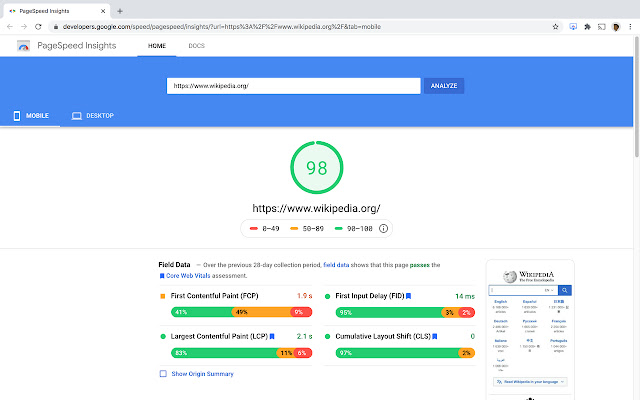640x400 pixels.
Task: Click the URL input field to analyze
Action: tap(293, 86)
